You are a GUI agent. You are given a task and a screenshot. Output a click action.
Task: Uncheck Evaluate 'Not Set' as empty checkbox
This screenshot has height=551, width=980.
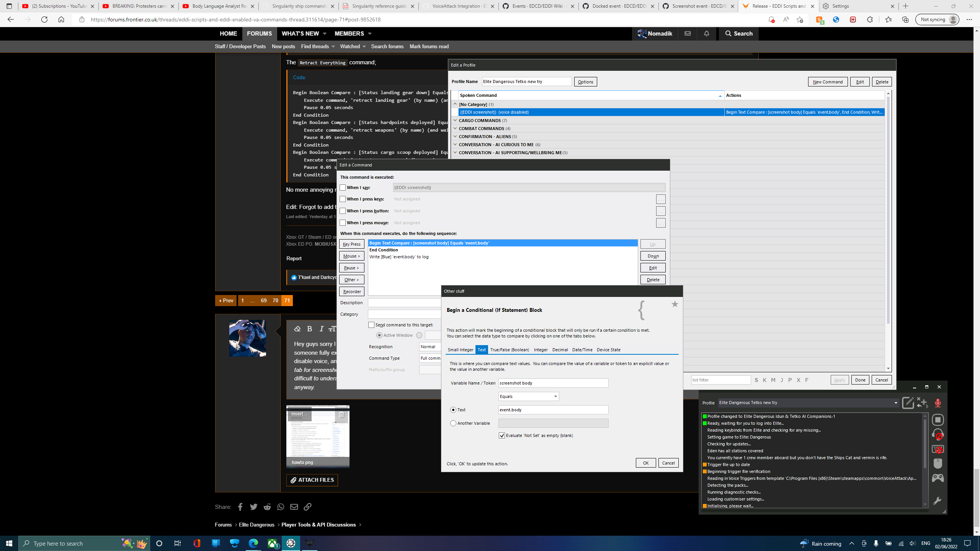(502, 435)
